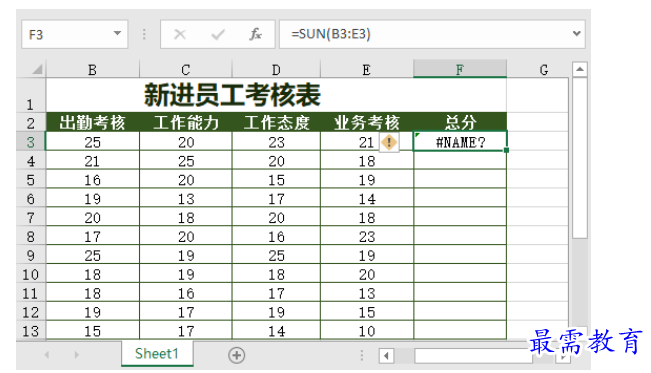Select row 4 header

click(x=31, y=160)
